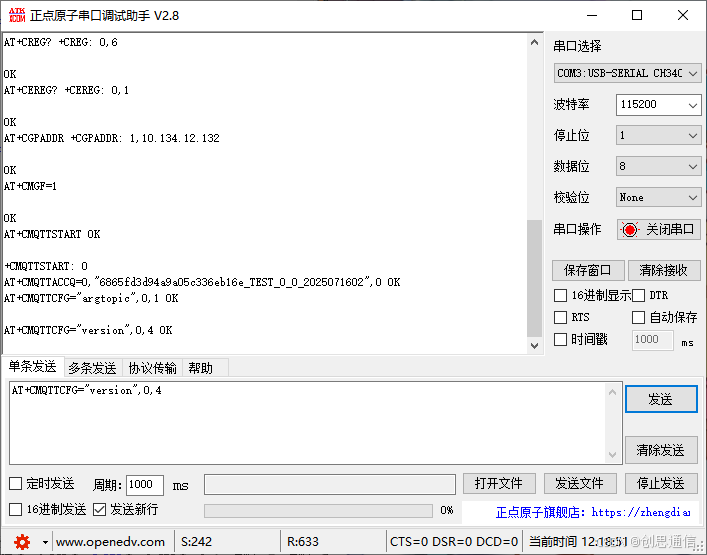Toggle the RTS checkbox
This screenshot has width=707, height=555.
click(560, 317)
